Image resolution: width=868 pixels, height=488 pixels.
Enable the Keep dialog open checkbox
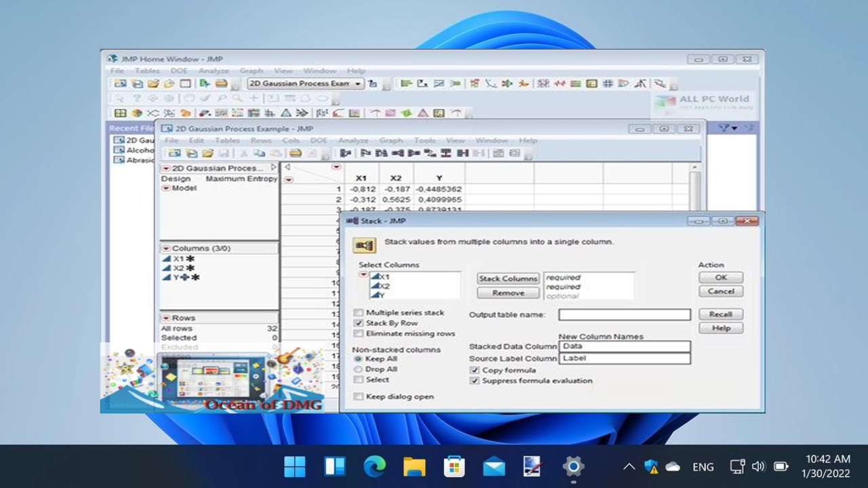tap(359, 396)
